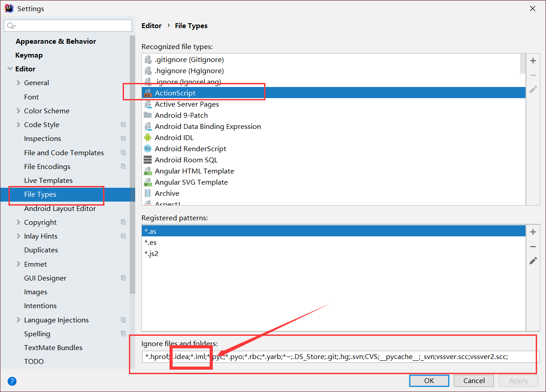
Task: Select the Angular HTML Template row
Action: (334, 171)
